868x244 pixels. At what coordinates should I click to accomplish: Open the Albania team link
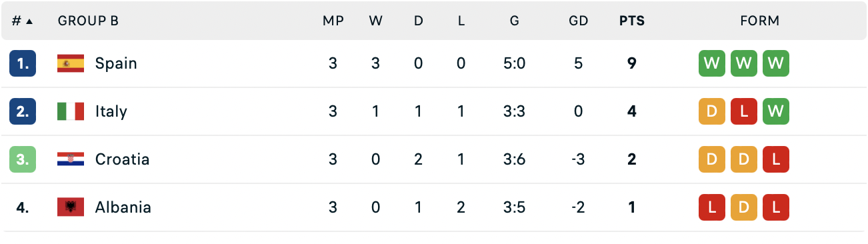tap(123, 207)
